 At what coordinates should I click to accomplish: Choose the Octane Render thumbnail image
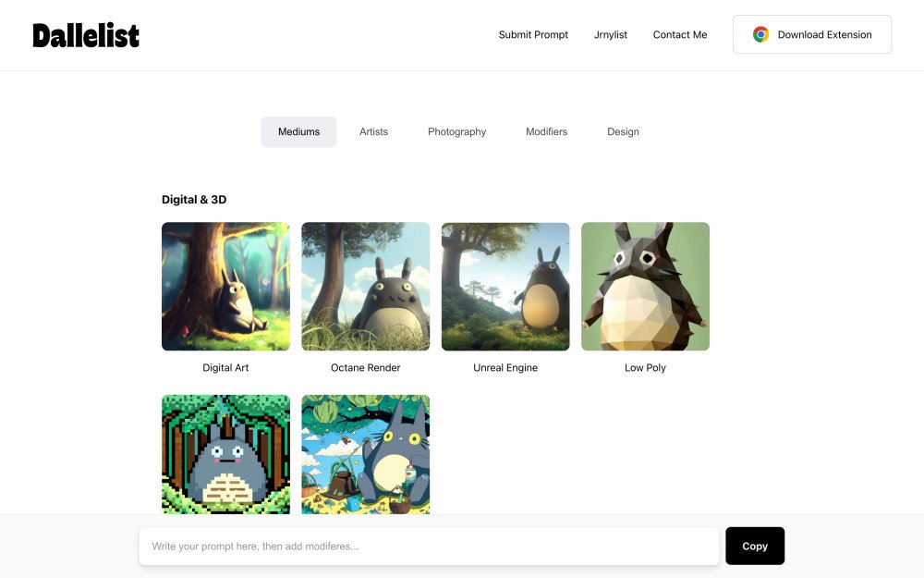[365, 287]
